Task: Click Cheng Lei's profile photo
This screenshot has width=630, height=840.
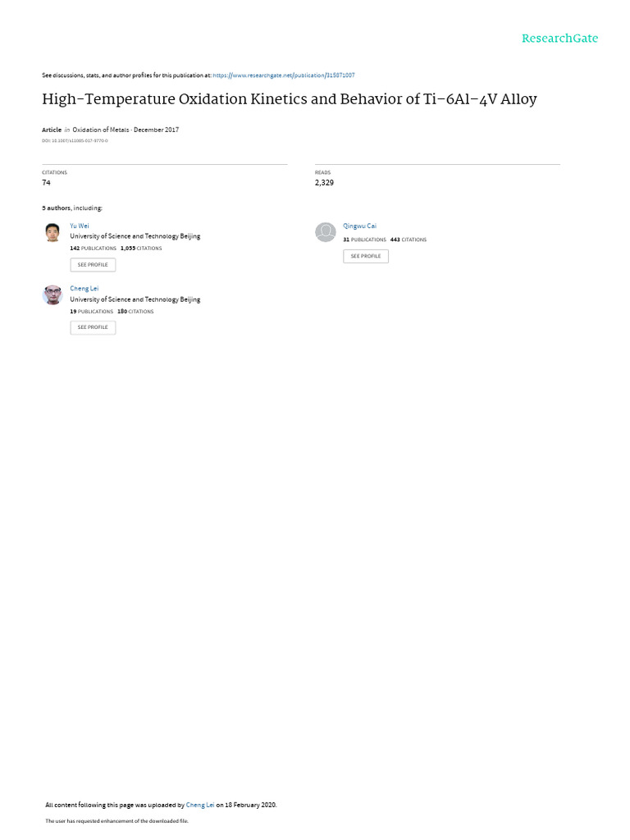Action: [52, 295]
